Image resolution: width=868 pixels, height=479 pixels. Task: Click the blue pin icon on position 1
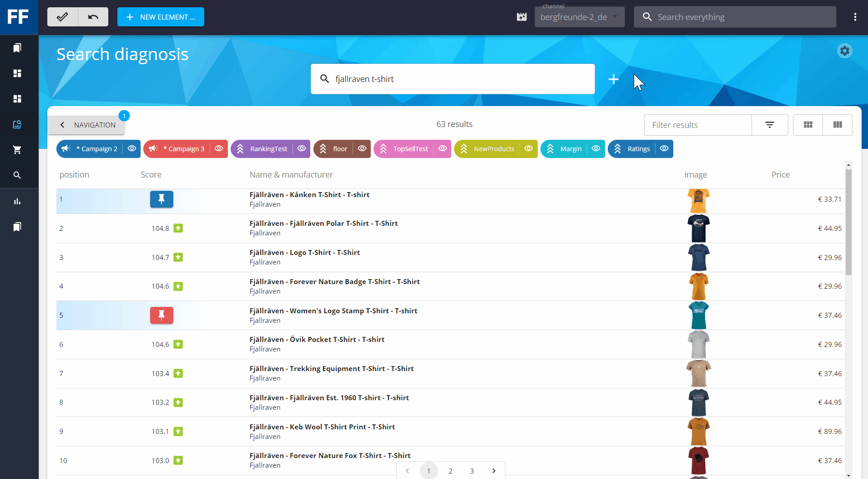pos(161,199)
